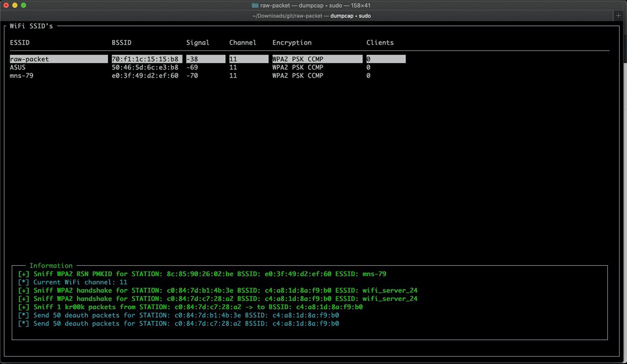Click the ASUS row WPA2 PSK CCMP cell
Screen dimensions: 627x364
coord(298,68)
